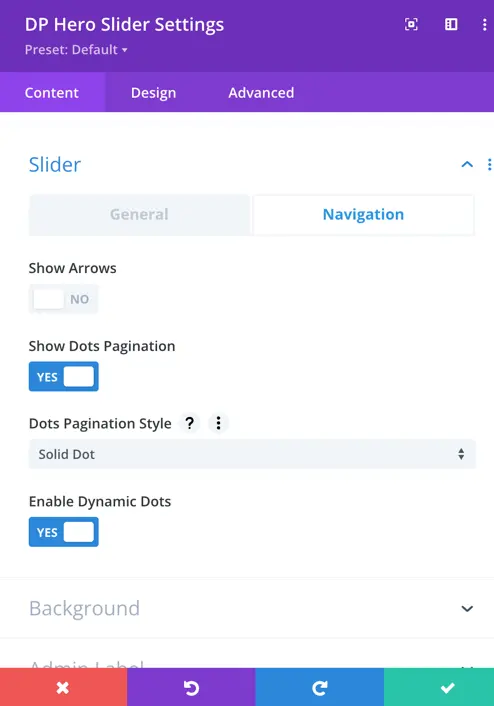Toggle the Show Dots Pagination switch

coord(63,376)
